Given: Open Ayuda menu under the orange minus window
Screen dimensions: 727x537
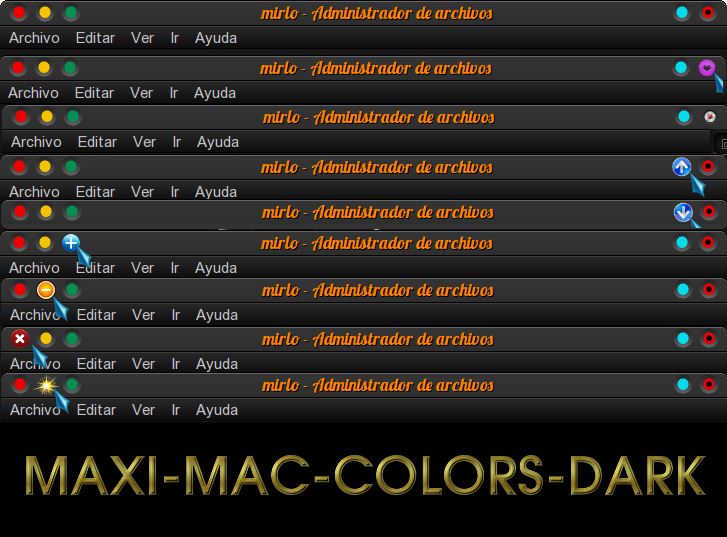Looking at the screenshot, I should (x=217, y=316).
